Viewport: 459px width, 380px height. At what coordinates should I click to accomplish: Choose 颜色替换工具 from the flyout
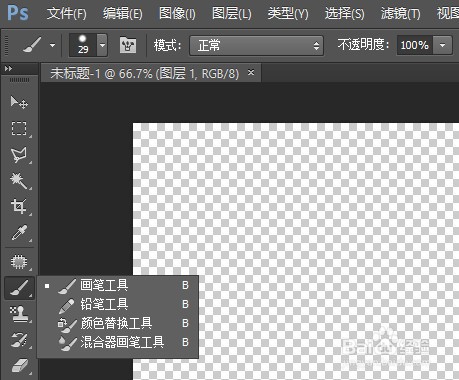118,323
